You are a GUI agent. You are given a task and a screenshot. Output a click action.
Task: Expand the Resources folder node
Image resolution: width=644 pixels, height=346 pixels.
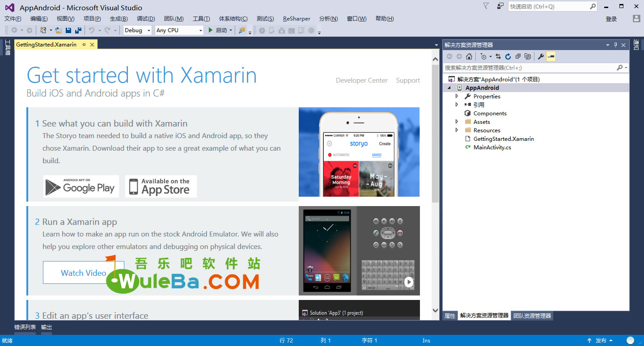click(x=457, y=130)
